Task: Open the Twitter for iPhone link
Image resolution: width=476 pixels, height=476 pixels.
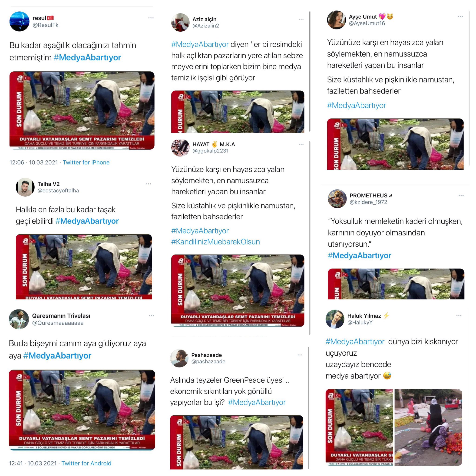Action: click(86, 162)
